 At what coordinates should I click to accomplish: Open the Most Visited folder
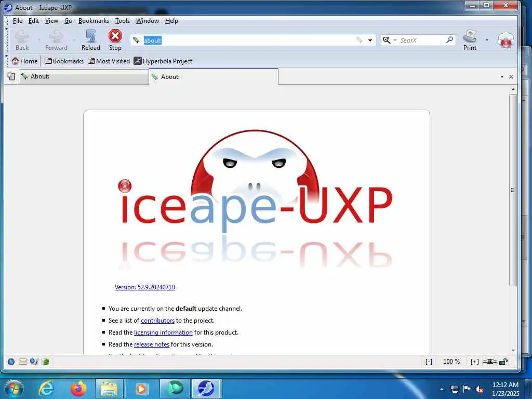(109, 61)
